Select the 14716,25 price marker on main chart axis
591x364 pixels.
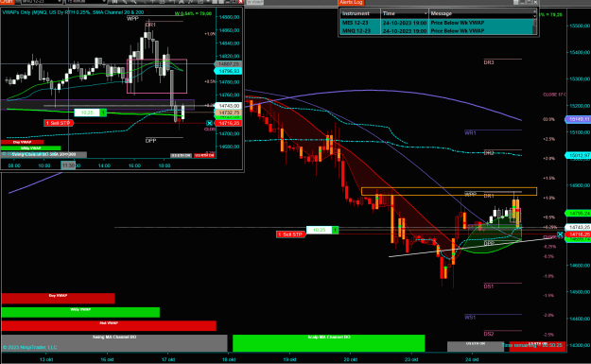pyautogui.click(x=578, y=234)
